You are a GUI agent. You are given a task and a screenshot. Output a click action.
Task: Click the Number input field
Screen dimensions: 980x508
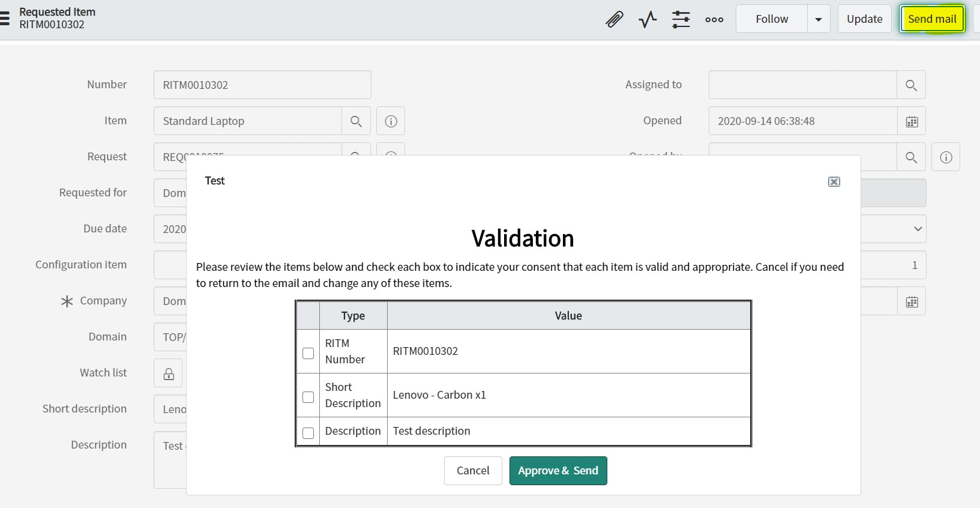point(262,85)
